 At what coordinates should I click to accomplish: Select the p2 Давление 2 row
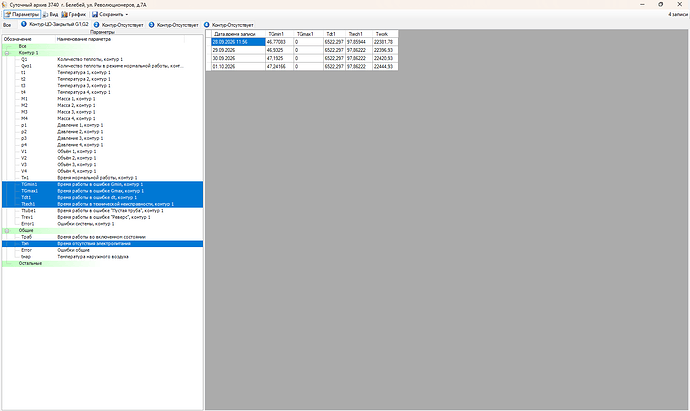tap(102, 132)
